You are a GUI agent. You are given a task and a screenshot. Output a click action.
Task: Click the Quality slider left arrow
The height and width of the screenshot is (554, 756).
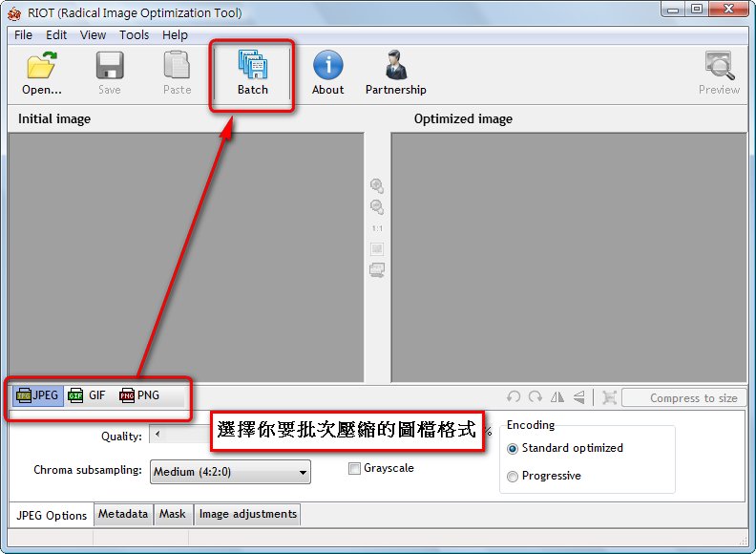click(x=157, y=435)
